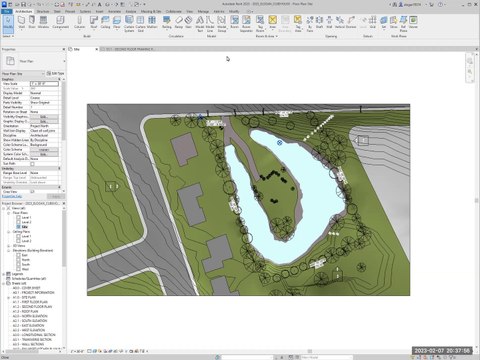Select the Curtain System tool

[x=129, y=24]
